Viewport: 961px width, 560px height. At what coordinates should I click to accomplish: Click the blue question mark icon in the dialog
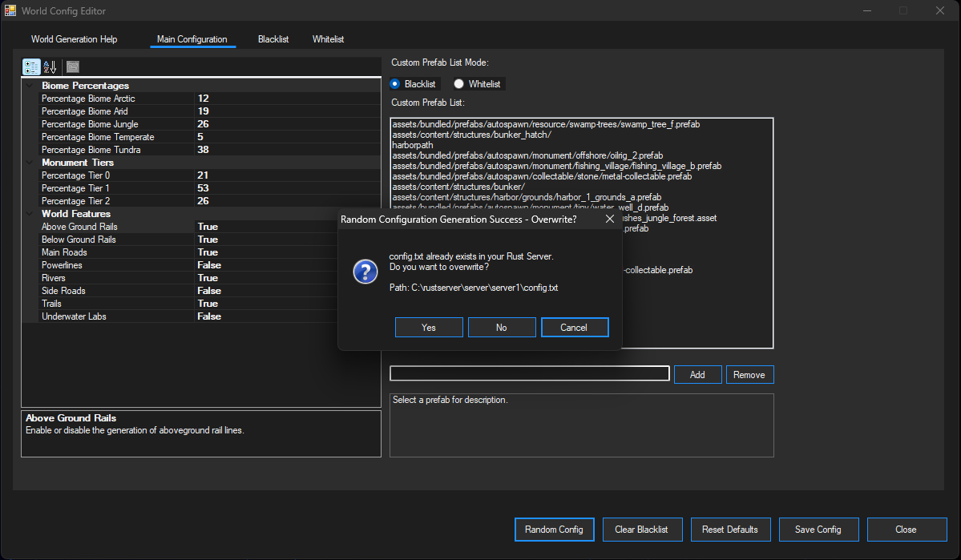[365, 272]
